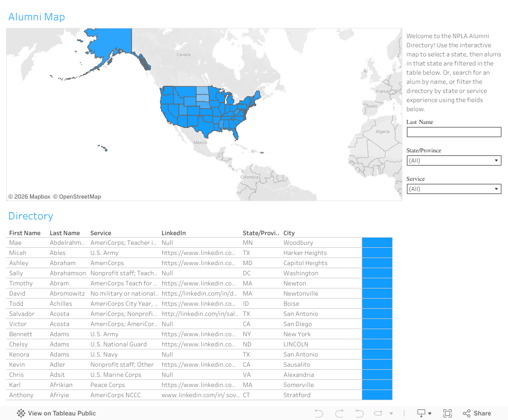
Task: Enter full screen mode
Action: click(448, 413)
